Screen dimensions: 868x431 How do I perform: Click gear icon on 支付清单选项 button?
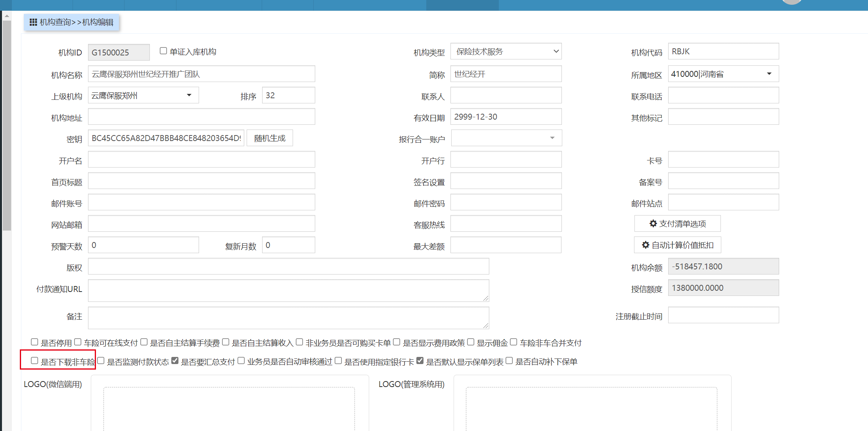coord(653,224)
